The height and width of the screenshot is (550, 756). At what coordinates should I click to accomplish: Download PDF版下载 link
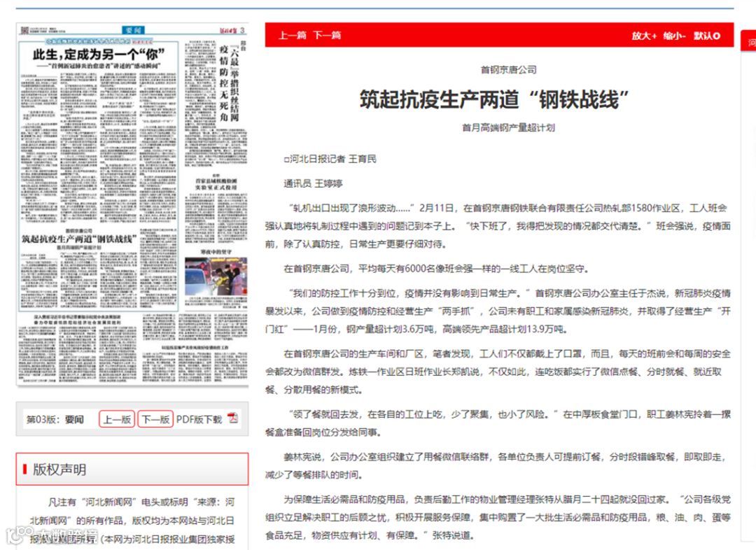[x=199, y=419]
